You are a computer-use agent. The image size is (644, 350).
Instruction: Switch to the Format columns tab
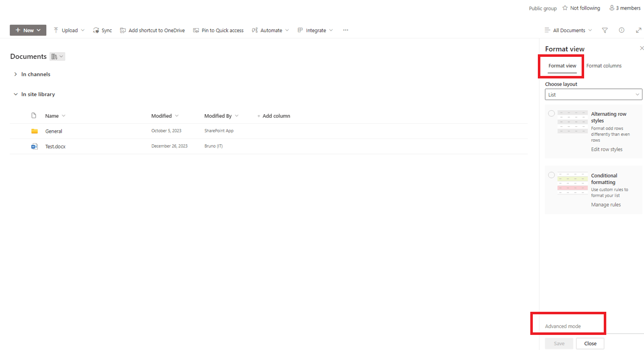604,66
